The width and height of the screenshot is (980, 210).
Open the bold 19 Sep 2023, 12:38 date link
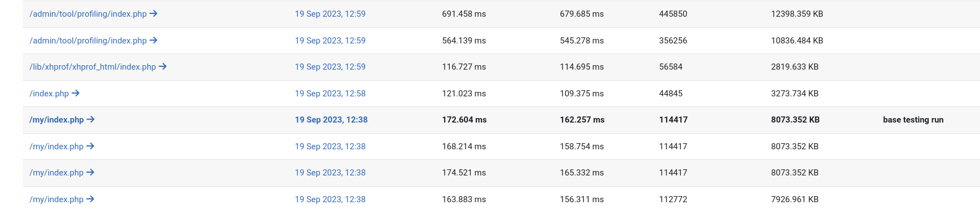pyautogui.click(x=331, y=120)
